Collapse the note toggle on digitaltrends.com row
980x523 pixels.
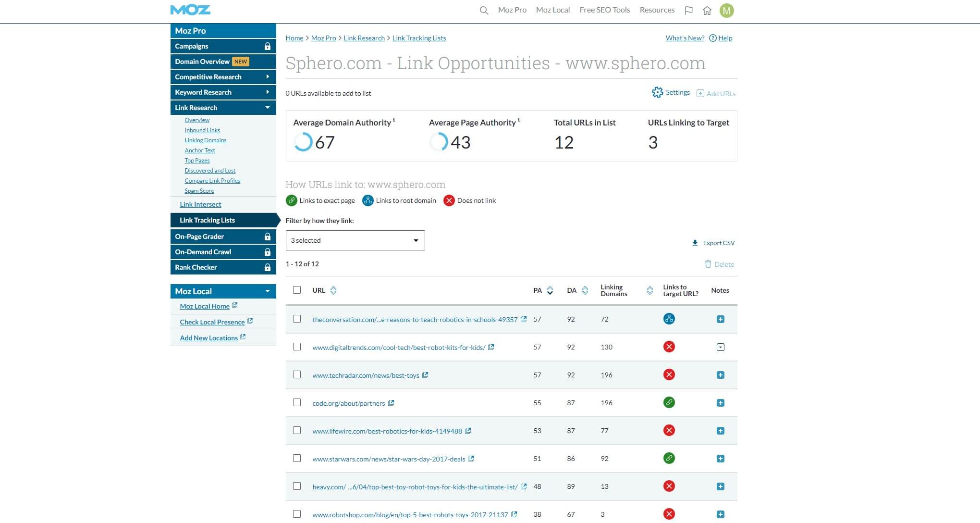(x=720, y=347)
